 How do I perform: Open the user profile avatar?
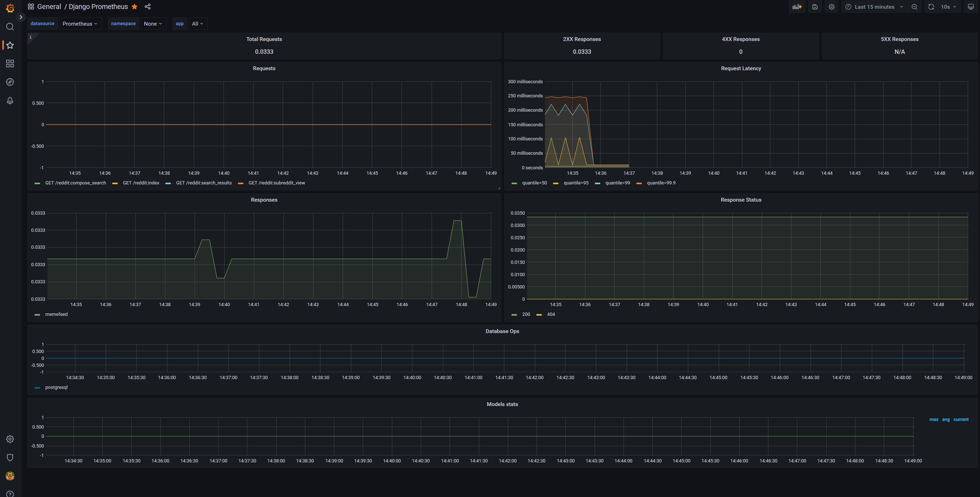click(x=10, y=476)
